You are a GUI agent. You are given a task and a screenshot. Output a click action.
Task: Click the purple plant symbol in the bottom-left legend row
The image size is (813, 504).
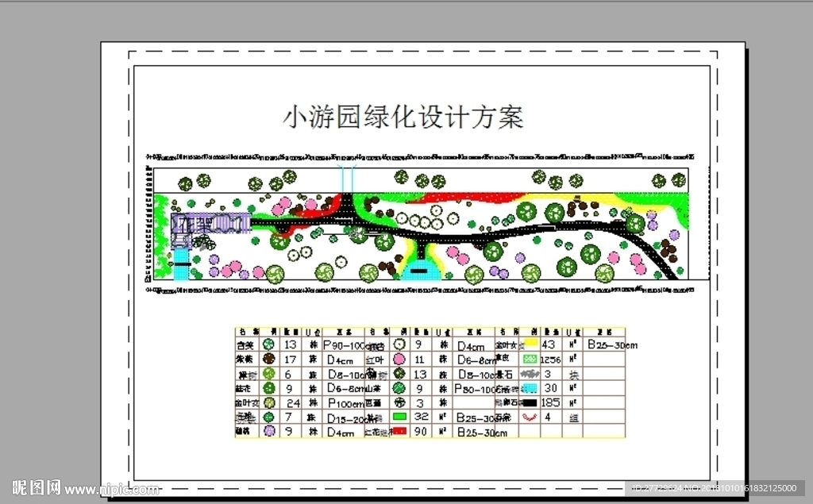tap(269, 430)
